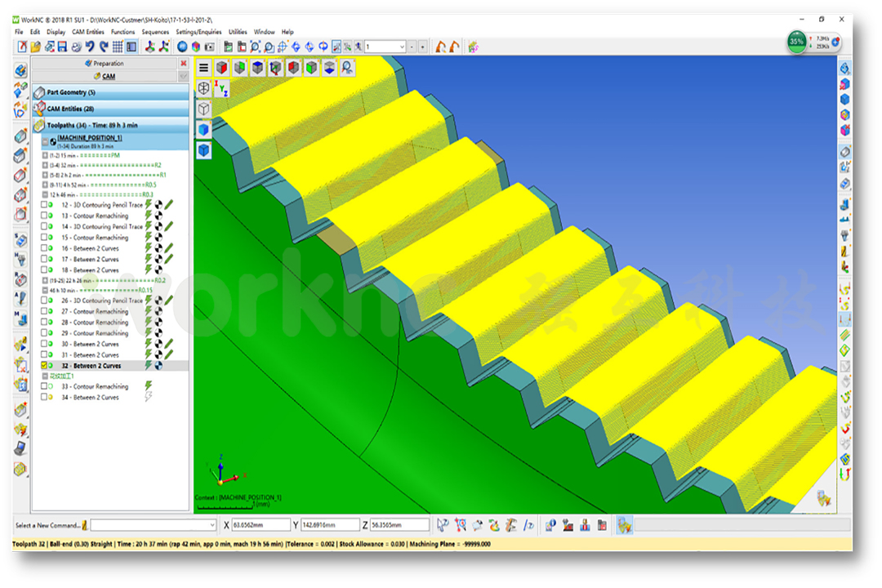Image resolution: width=882 pixels, height=588 pixels.
Task: Click the Toolpaths (34) section header
Action: 110,125
